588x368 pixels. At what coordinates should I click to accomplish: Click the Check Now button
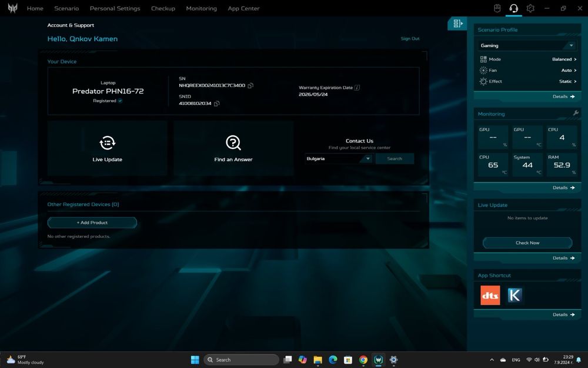click(x=527, y=243)
